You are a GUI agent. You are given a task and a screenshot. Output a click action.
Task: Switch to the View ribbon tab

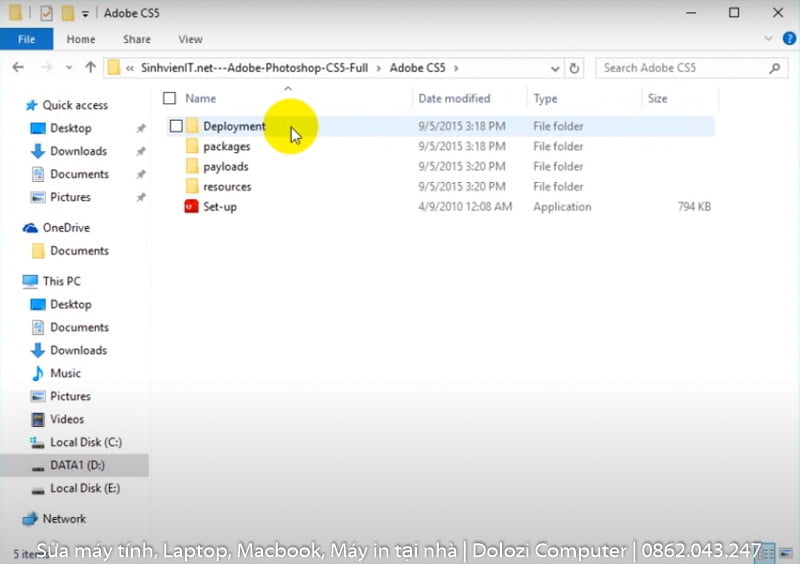(190, 39)
